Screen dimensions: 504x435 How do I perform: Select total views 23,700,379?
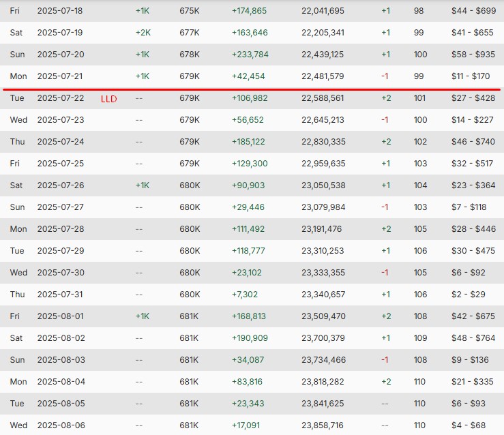(323, 339)
